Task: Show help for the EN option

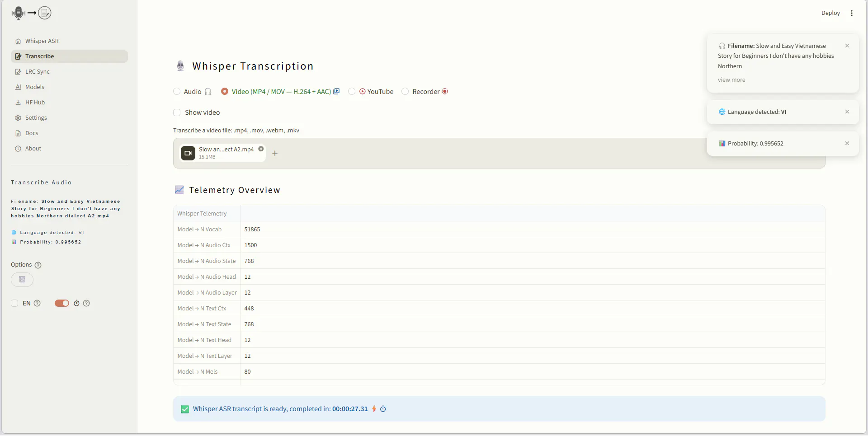Action: tap(37, 303)
